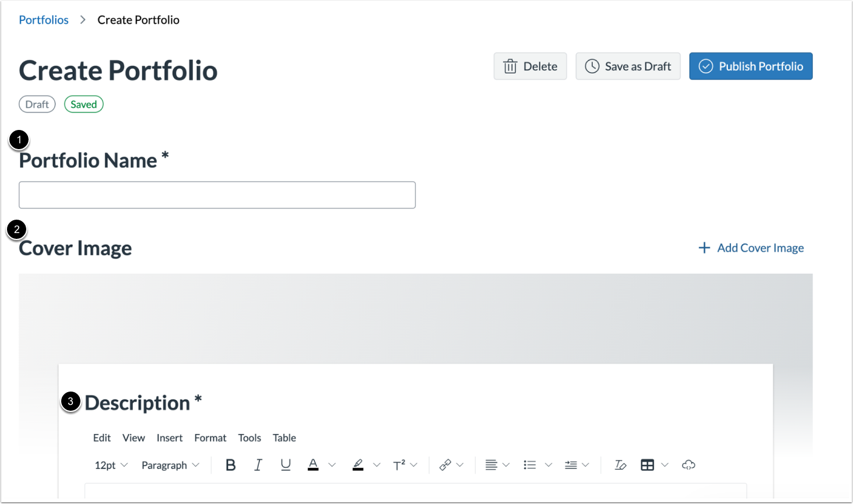This screenshot has height=504, width=853.
Task: Publish the portfolio
Action: 750,66
